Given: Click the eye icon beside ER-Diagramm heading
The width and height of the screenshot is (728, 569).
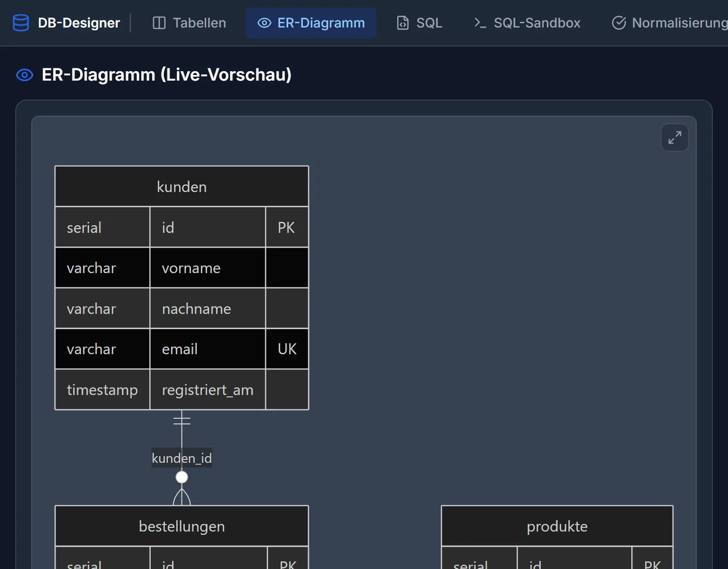Looking at the screenshot, I should tap(24, 75).
